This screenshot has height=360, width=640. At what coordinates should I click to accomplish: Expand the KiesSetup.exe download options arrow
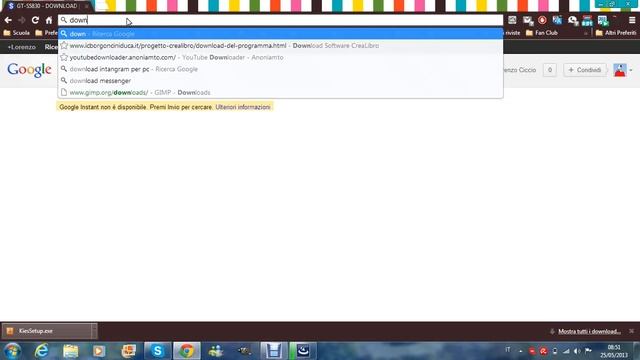(x=94, y=331)
